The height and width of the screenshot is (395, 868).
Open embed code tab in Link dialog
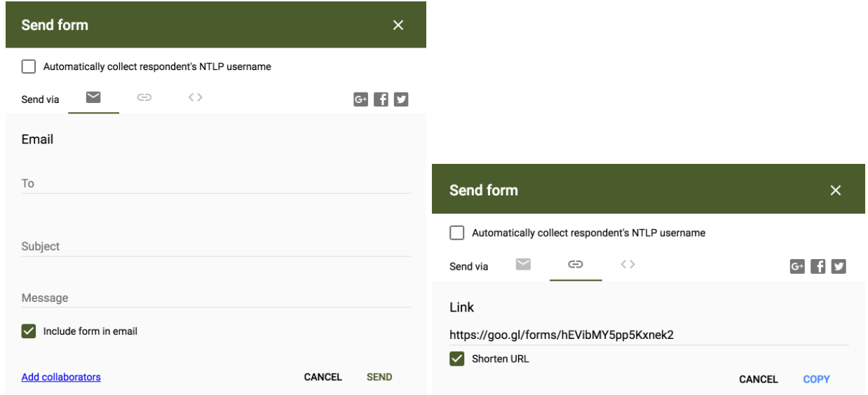point(628,264)
